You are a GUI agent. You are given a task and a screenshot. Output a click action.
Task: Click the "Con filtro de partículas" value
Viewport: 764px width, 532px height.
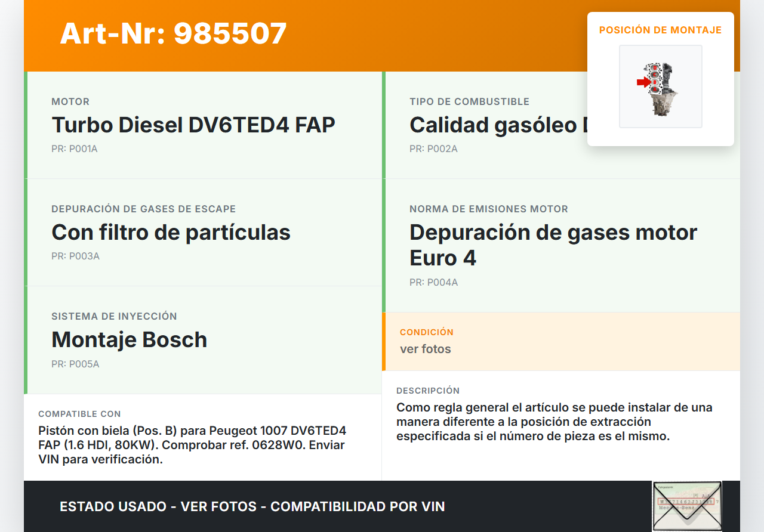pos(171,233)
